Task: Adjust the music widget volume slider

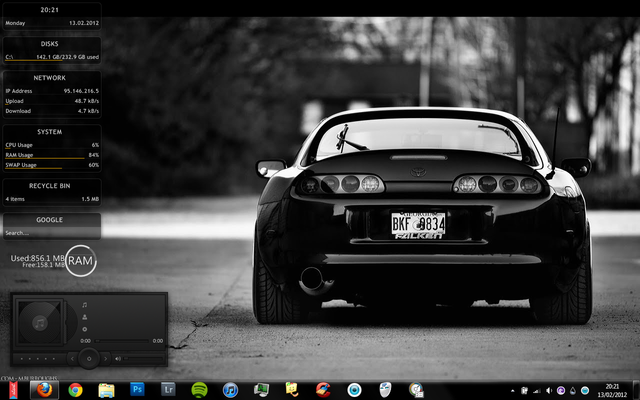Action: (x=143, y=358)
